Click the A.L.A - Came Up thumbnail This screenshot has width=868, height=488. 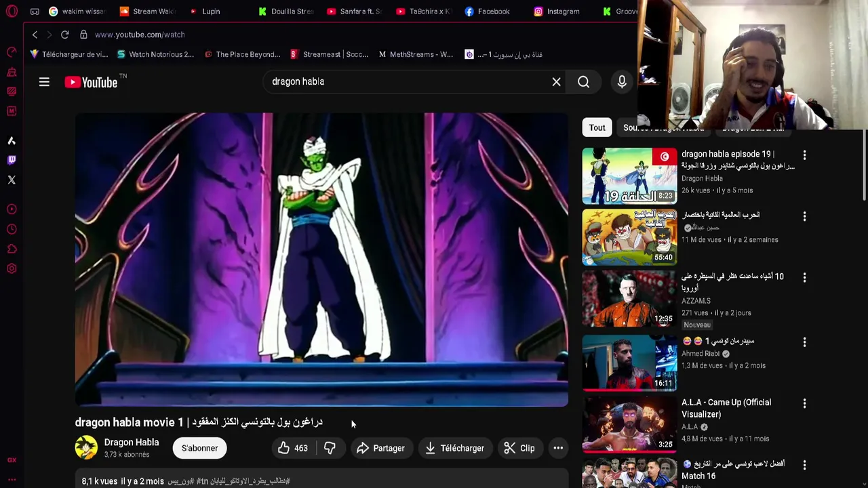click(629, 424)
